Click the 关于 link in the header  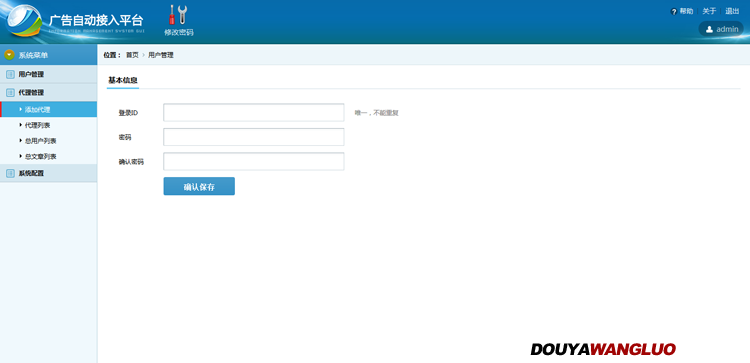(x=709, y=11)
